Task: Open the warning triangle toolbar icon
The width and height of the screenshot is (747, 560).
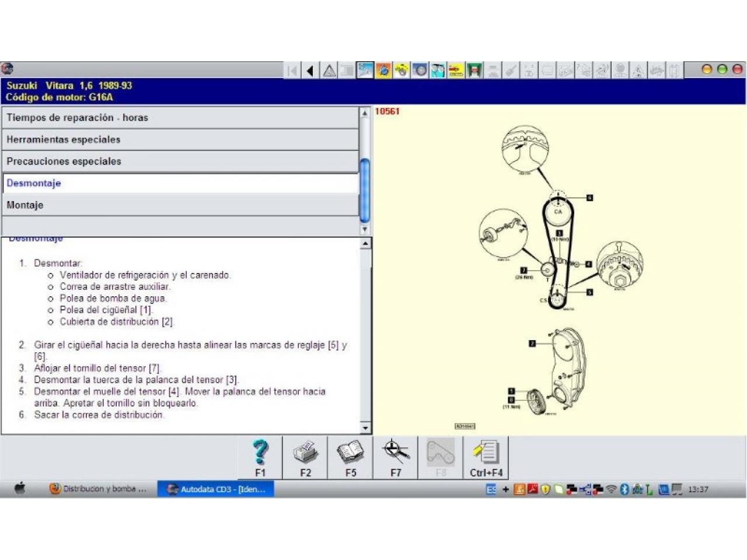Action: coord(329,71)
